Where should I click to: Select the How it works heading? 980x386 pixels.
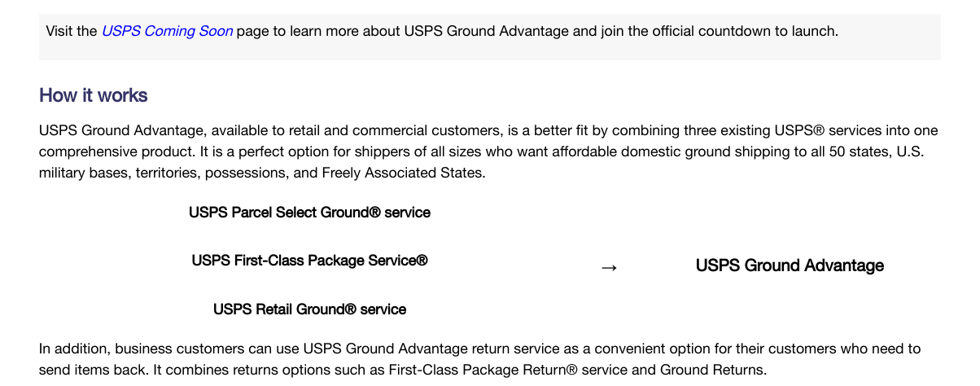[94, 95]
